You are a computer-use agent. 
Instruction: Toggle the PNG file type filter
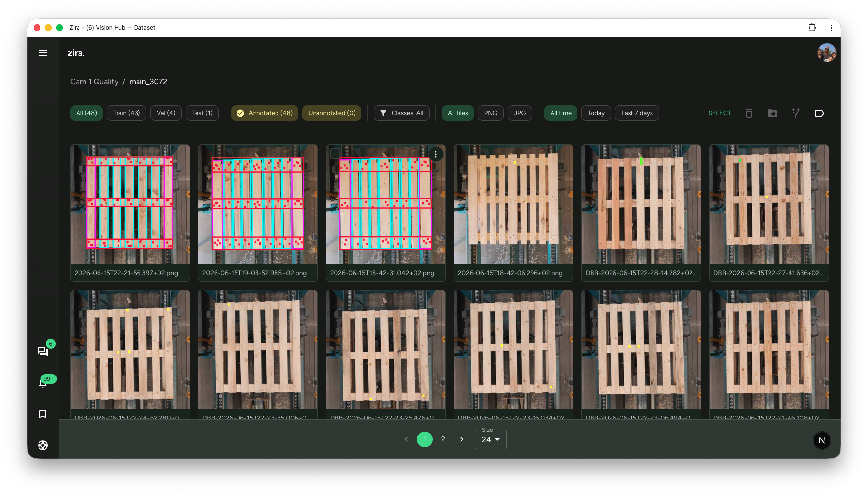[491, 113]
